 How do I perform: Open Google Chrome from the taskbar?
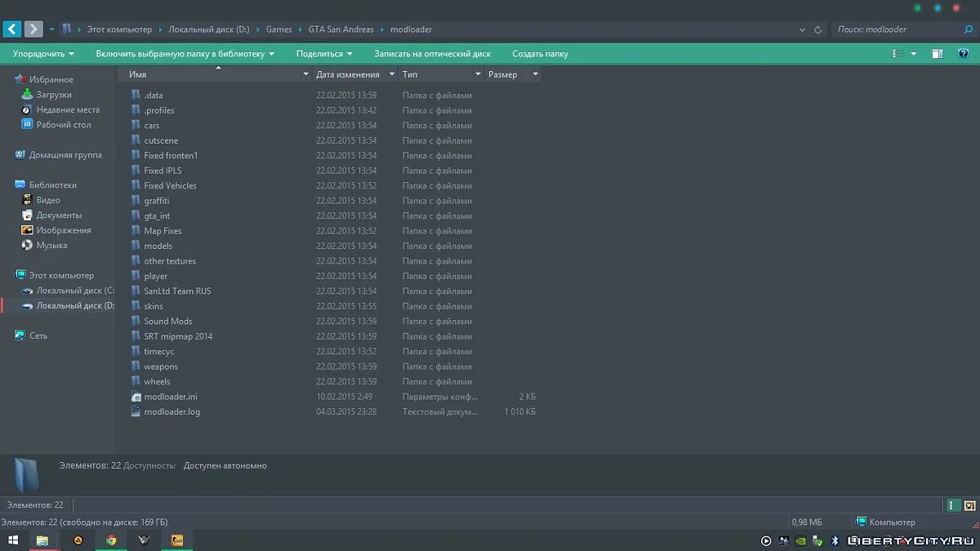point(111,540)
